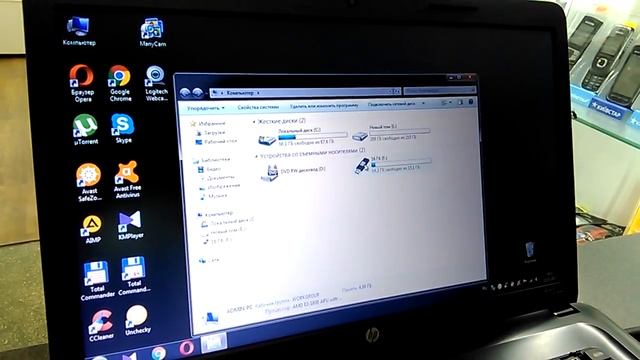Click the Explorer search field

click(440, 90)
